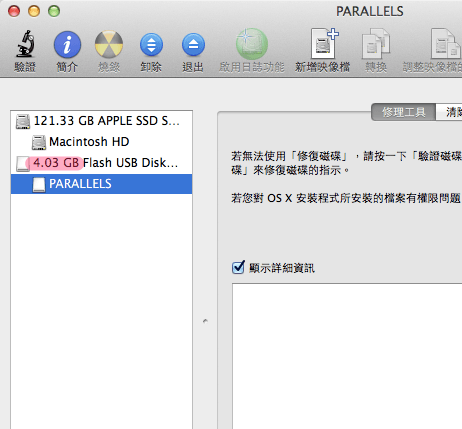Click the sidebar splitter handle

tap(205, 321)
